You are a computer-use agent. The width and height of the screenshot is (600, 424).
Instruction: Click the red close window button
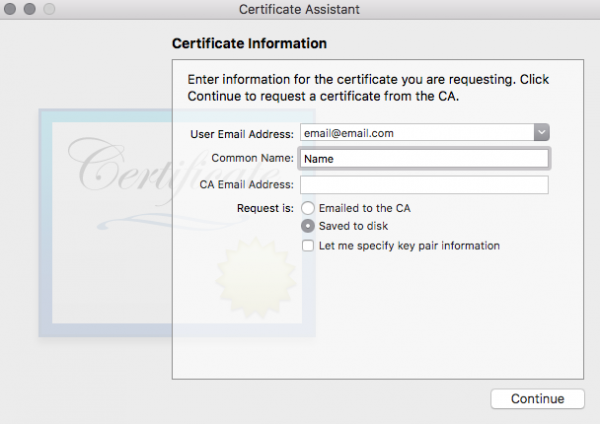[12, 10]
